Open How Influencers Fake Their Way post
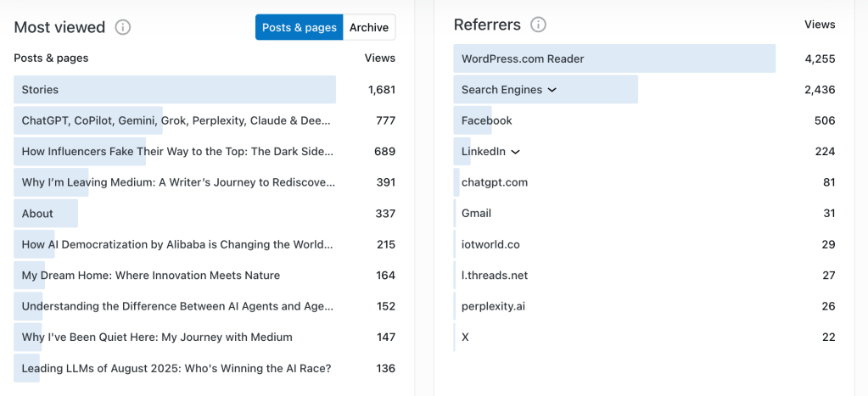868x396 pixels. pyautogui.click(x=177, y=152)
